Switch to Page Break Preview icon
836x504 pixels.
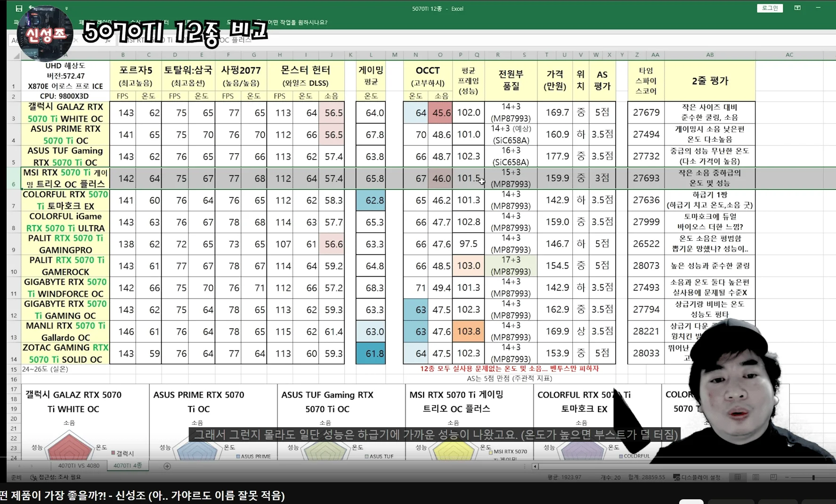pos(773,477)
